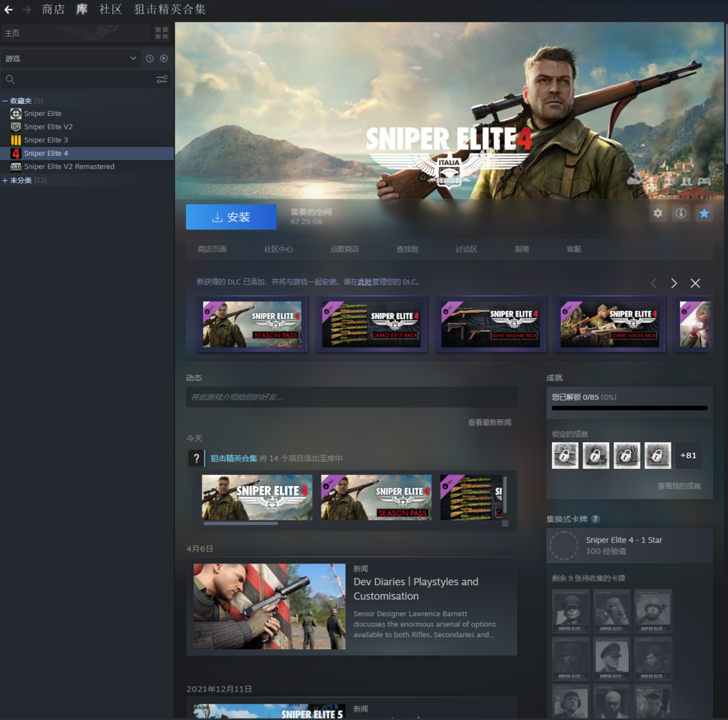Open the 游戏 library filter dropdown
The width and height of the screenshot is (728, 720).
[x=71, y=59]
